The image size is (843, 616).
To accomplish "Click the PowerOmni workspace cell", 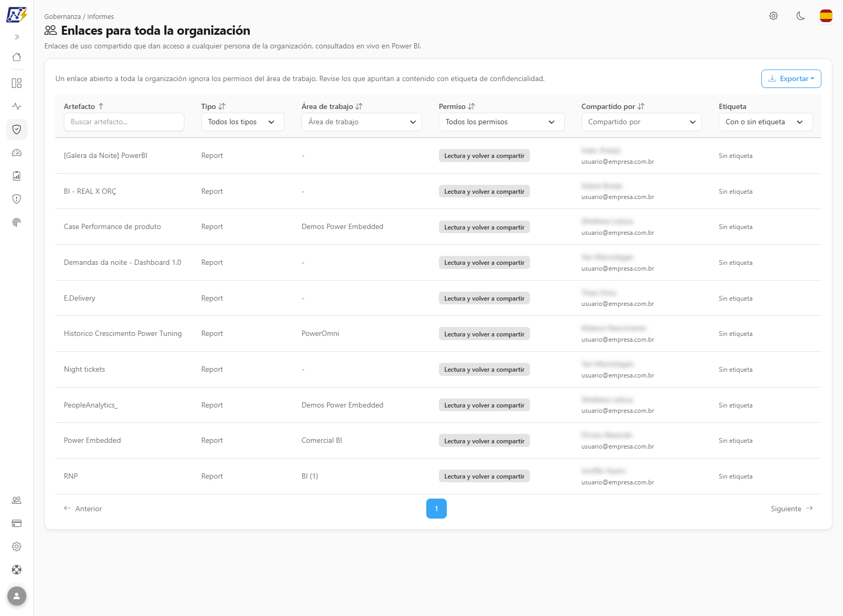I will [320, 333].
